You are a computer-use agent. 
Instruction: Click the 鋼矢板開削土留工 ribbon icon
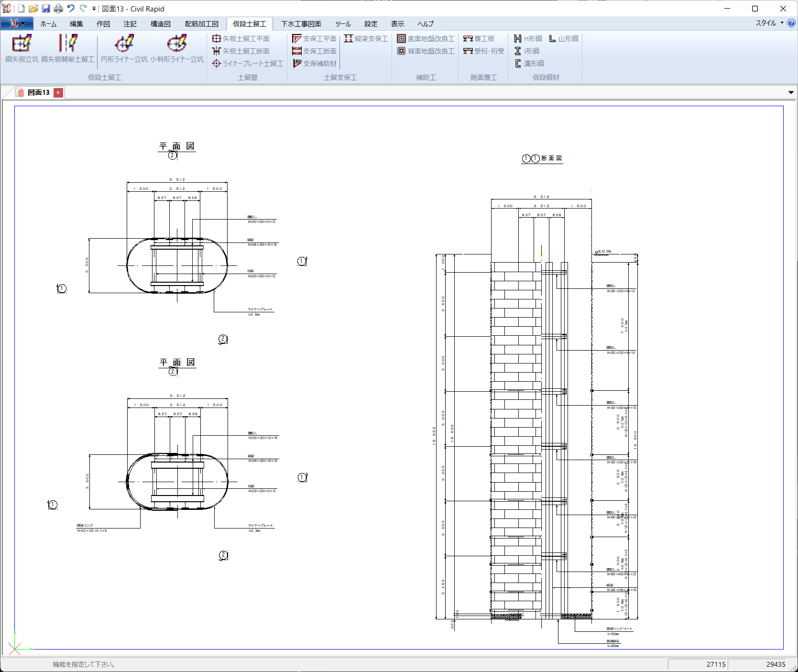(x=68, y=44)
